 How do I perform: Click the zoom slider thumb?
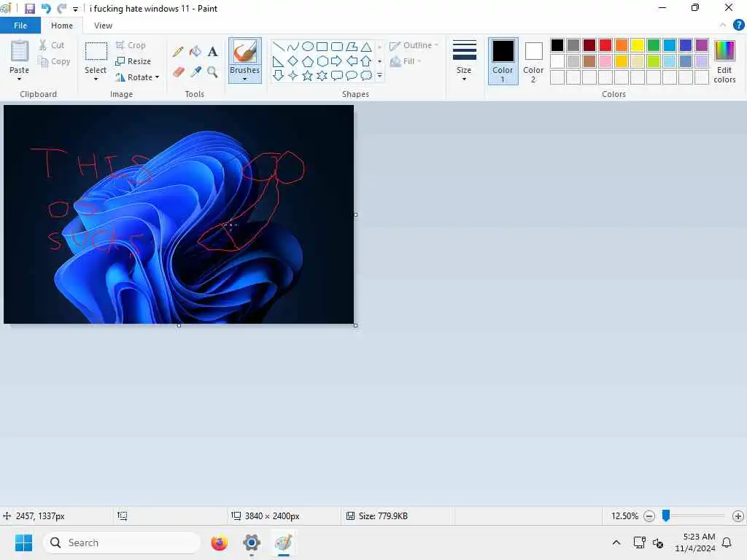(666, 516)
